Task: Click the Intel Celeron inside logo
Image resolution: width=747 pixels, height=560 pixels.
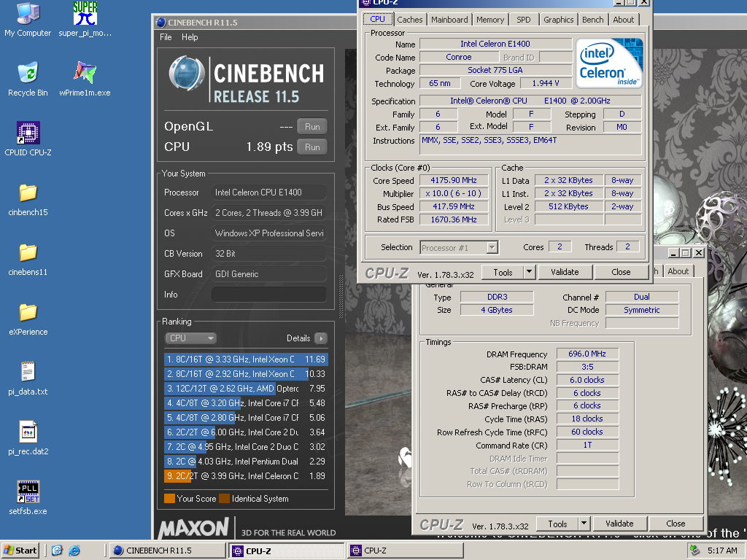Action: [609, 63]
